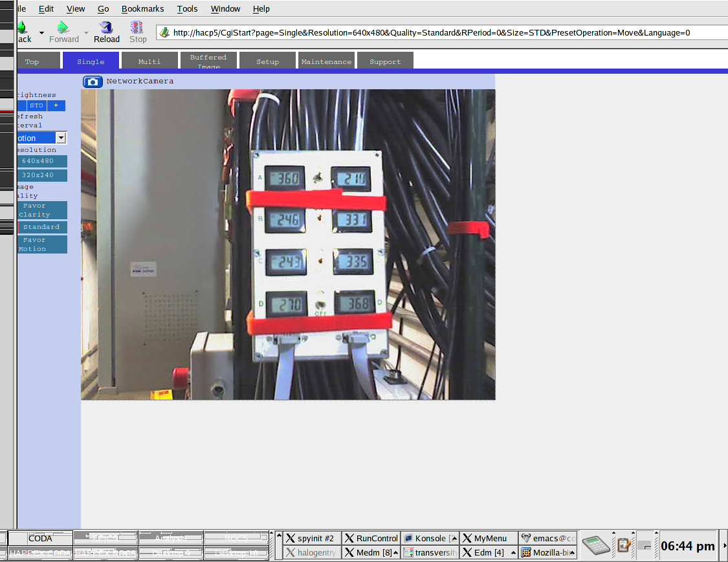Expand the Edm [4] window group
The image size is (728, 562).
coord(513,553)
